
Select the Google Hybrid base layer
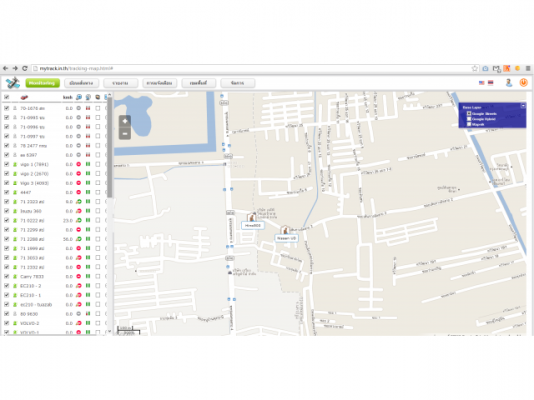(x=469, y=119)
